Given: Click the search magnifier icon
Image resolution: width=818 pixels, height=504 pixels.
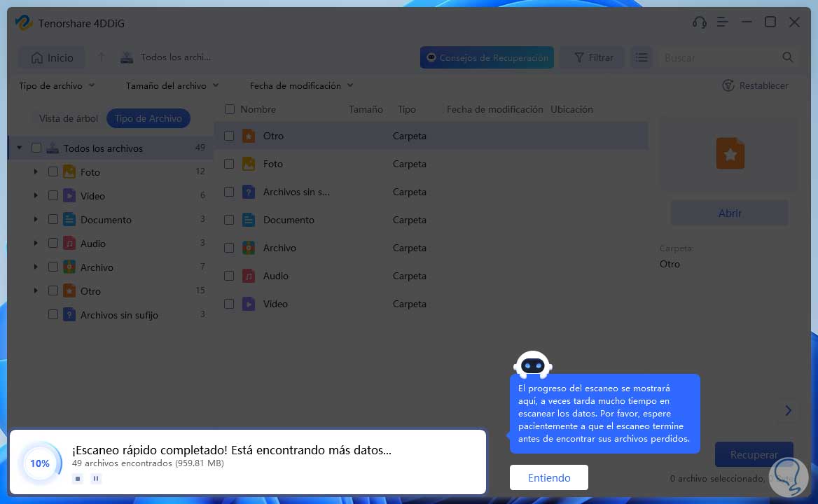Looking at the screenshot, I should 787,57.
